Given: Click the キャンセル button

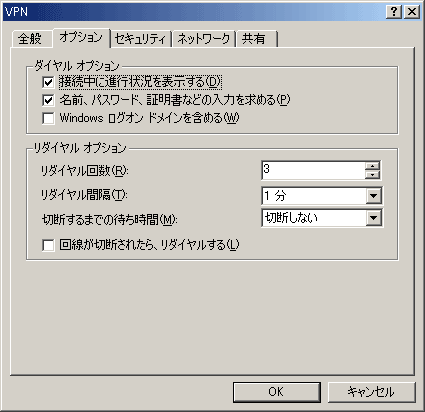Looking at the screenshot, I should pyautogui.click(x=371, y=392).
